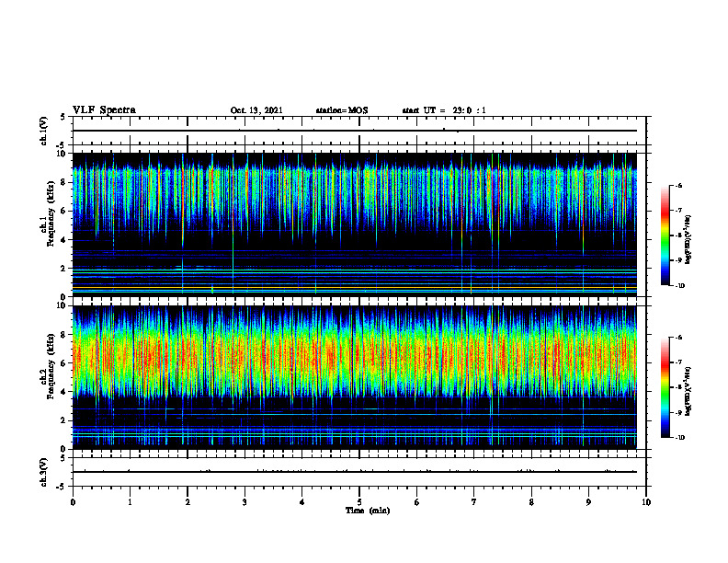The width and height of the screenshot is (728, 563).
Task: Click the "2" tick on the time axis
Action: tap(188, 502)
